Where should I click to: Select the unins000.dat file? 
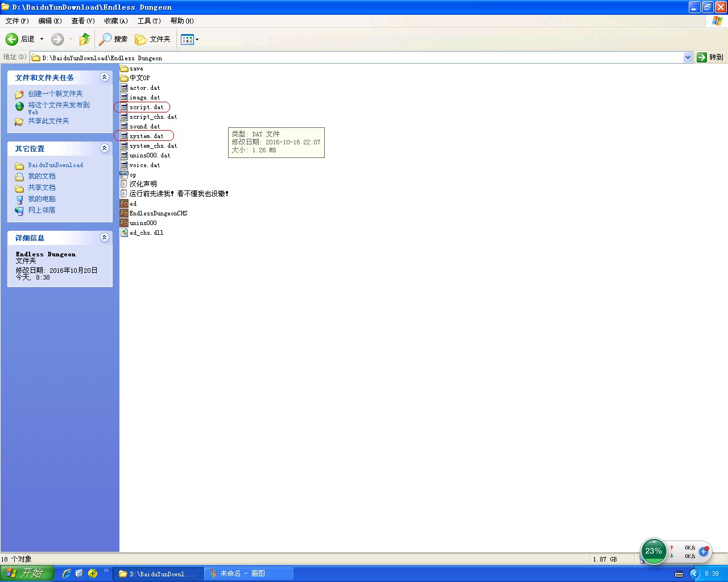pos(145,156)
